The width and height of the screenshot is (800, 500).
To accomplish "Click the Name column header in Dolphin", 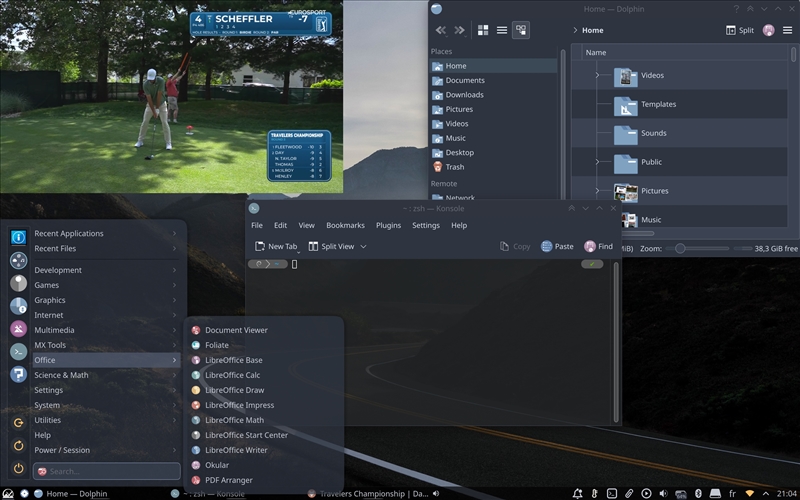I will click(x=595, y=53).
